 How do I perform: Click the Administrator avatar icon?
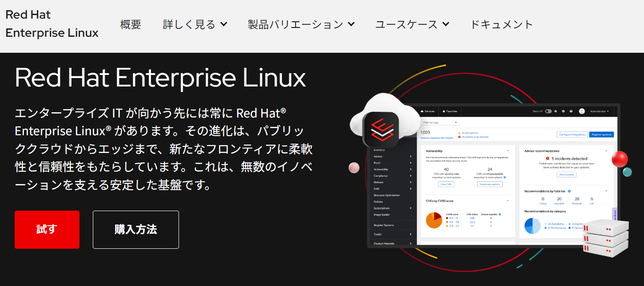pyautogui.click(x=582, y=111)
